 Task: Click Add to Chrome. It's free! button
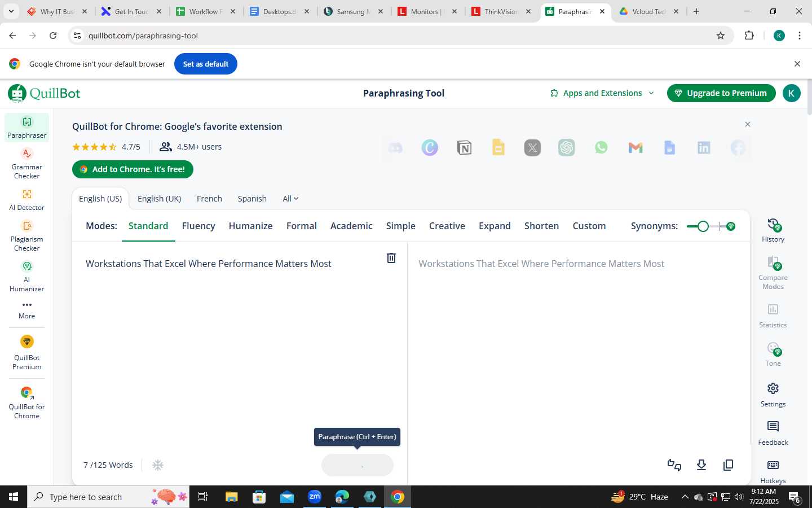coord(133,169)
